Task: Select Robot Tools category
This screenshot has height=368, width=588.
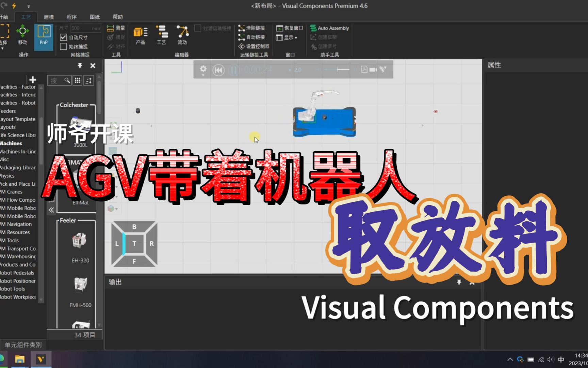Action: point(13,289)
